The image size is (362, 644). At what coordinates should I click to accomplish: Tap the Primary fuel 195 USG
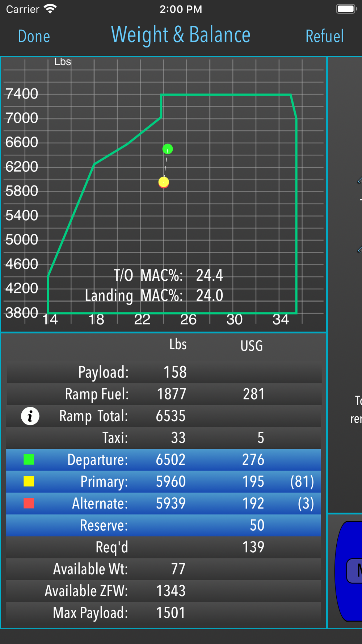[x=253, y=482]
